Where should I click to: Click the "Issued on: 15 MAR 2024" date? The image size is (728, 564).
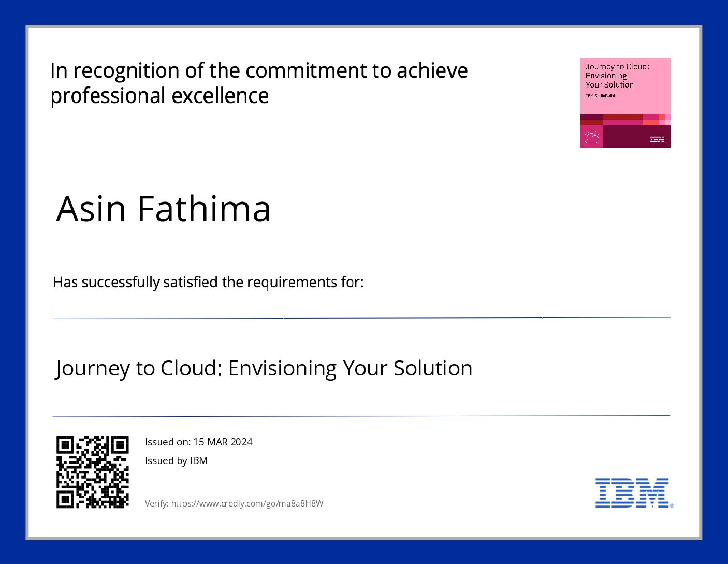(x=198, y=442)
